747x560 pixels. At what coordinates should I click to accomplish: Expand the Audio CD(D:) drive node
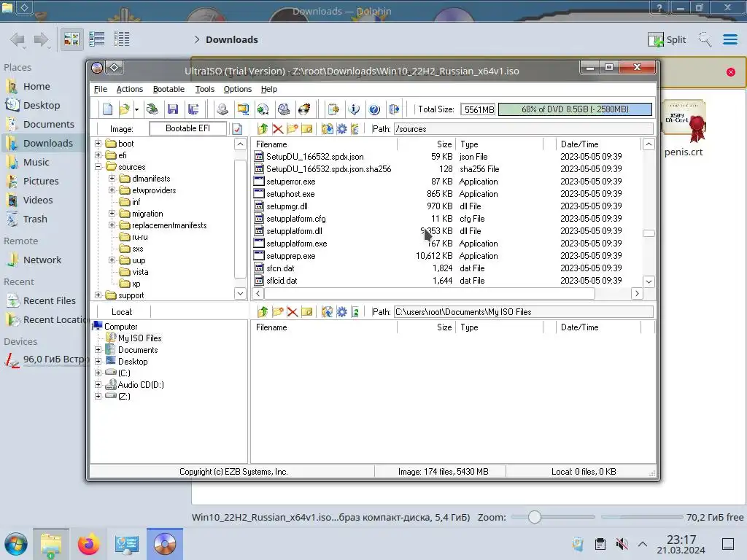tap(98, 385)
